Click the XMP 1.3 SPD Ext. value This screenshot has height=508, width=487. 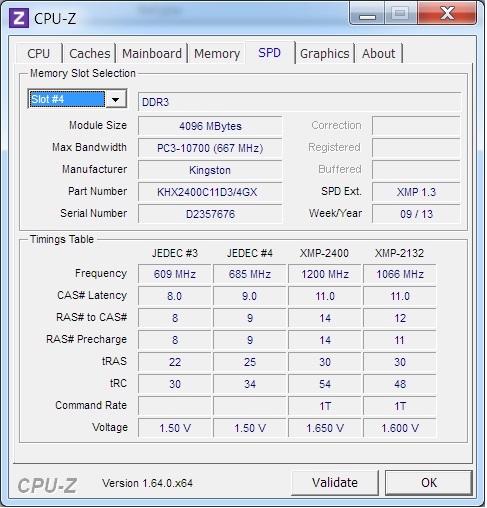416,192
